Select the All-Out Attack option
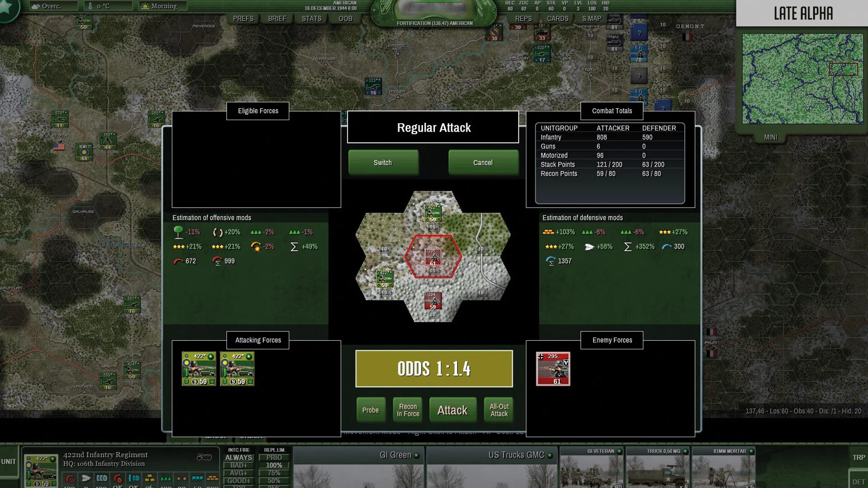This screenshot has height=488, width=868. tap(498, 410)
